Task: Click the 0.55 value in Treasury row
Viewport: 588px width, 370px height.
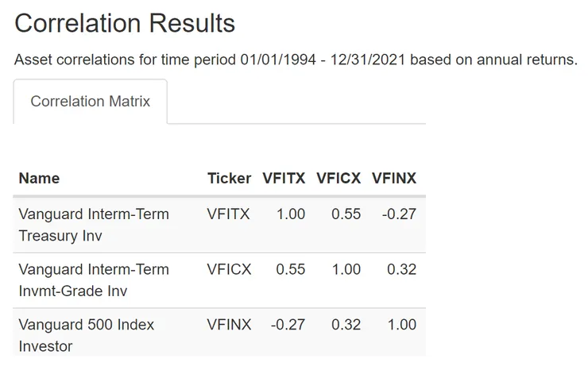Action: click(346, 214)
